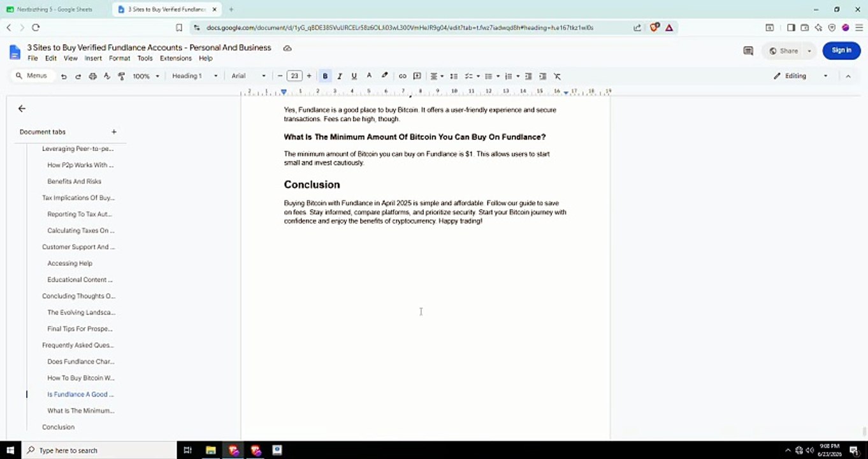This screenshot has height=459, width=868.
Task: Italicize text with the I icon
Action: [x=340, y=76]
